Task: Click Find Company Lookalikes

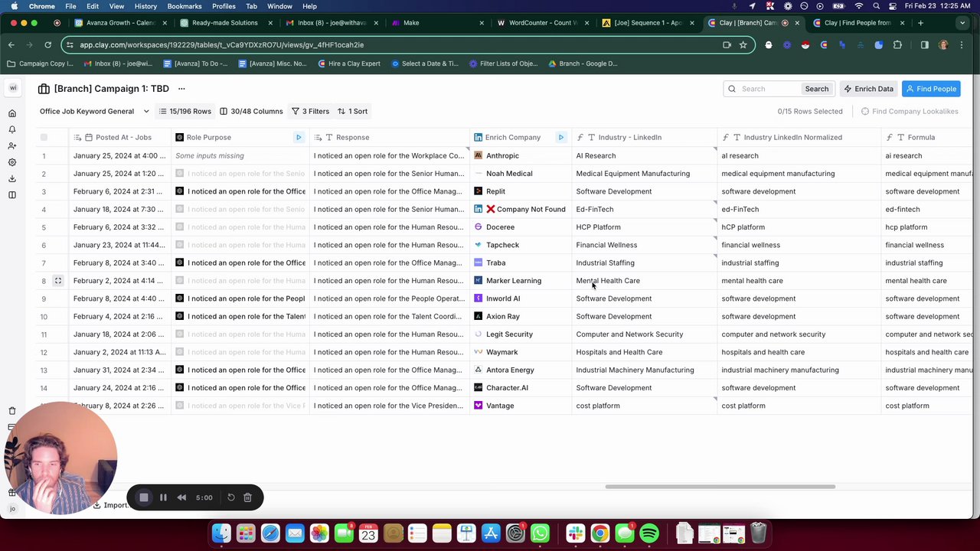Action: coord(910,111)
